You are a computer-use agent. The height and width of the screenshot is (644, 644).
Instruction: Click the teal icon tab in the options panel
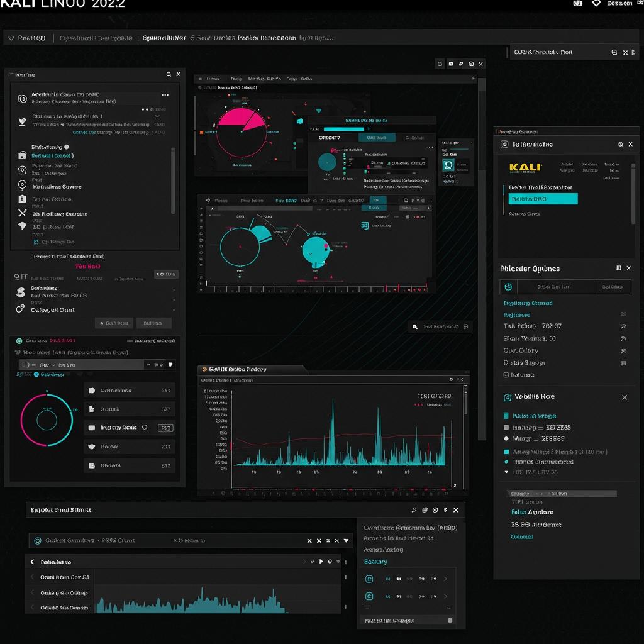point(508,287)
